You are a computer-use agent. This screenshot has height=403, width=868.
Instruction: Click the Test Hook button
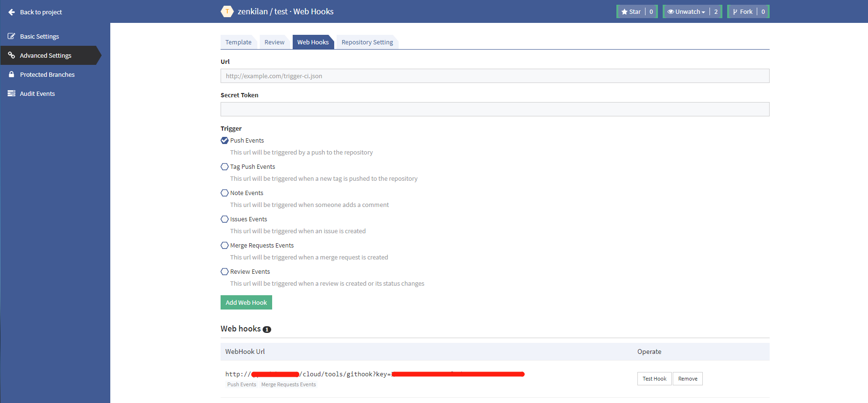pyautogui.click(x=654, y=379)
